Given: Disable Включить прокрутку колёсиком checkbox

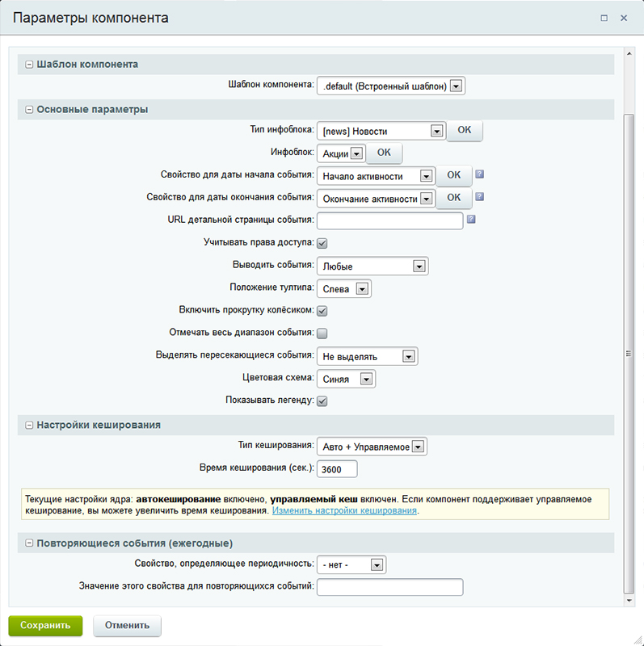Looking at the screenshot, I should (322, 310).
